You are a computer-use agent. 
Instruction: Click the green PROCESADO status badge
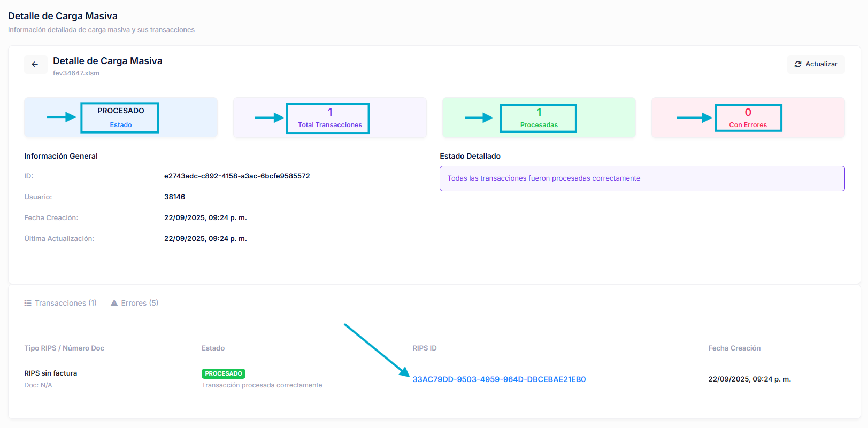coord(224,373)
